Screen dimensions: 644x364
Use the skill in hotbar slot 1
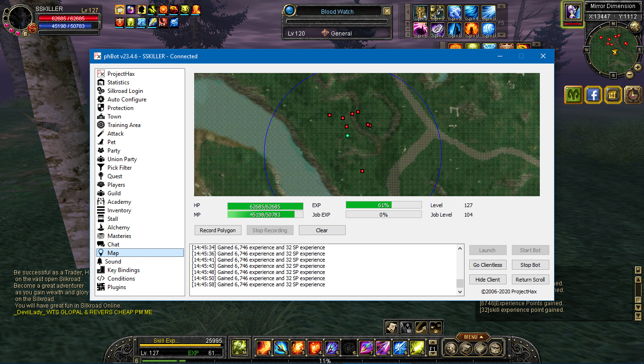pos(264,348)
